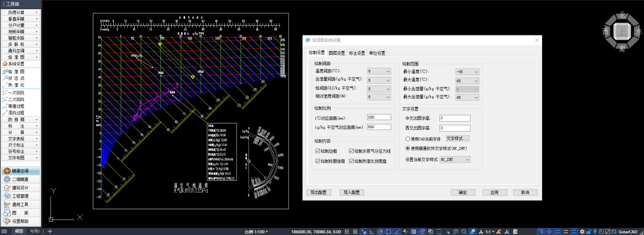Open the 建筑设计 module
644x235 pixels.
20,188
